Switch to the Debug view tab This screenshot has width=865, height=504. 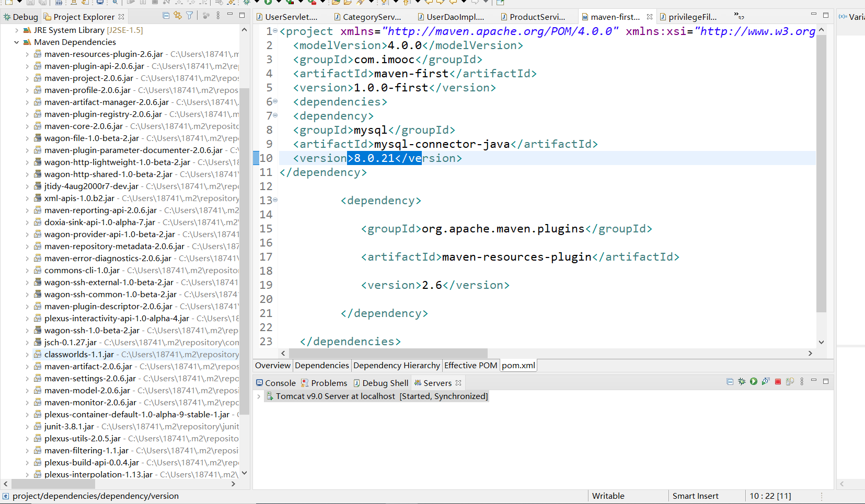[21, 17]
